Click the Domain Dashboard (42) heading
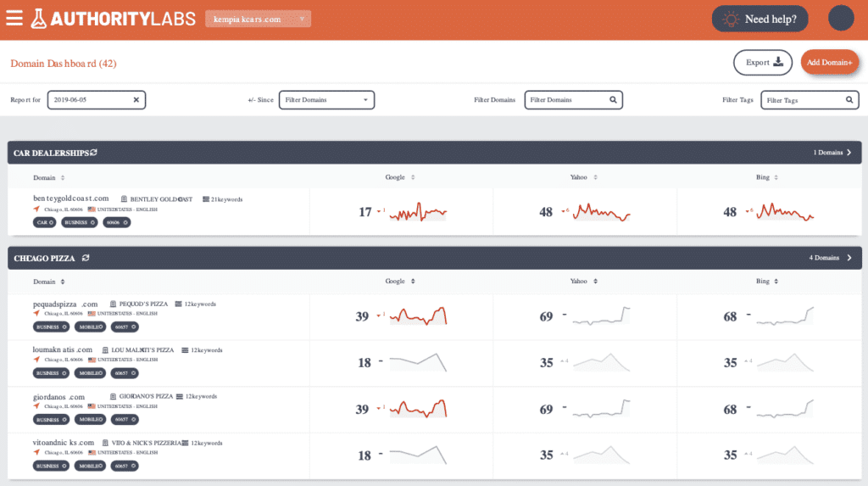 coord(64,63)
